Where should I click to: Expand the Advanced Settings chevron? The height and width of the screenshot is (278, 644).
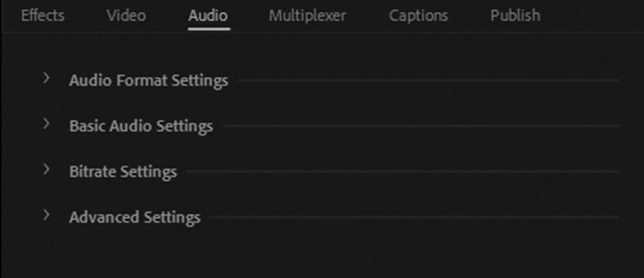point(46,215)
